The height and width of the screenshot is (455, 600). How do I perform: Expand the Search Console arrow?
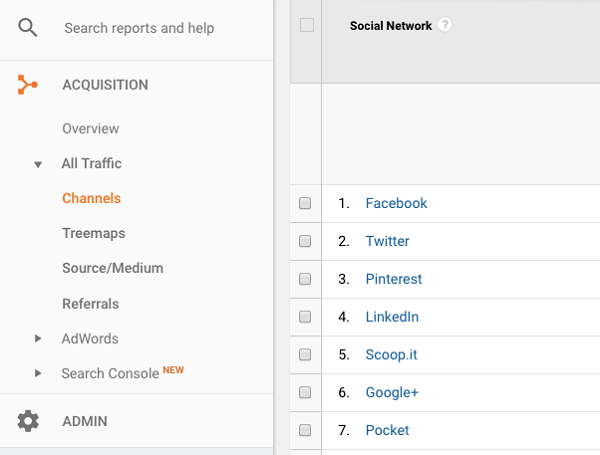click(x=38, y=373)
